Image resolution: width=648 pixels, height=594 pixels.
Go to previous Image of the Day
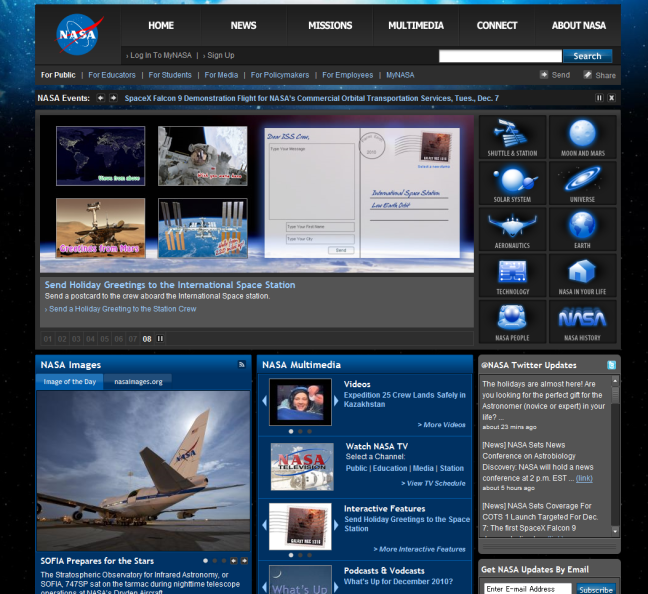tap(234, 561)
